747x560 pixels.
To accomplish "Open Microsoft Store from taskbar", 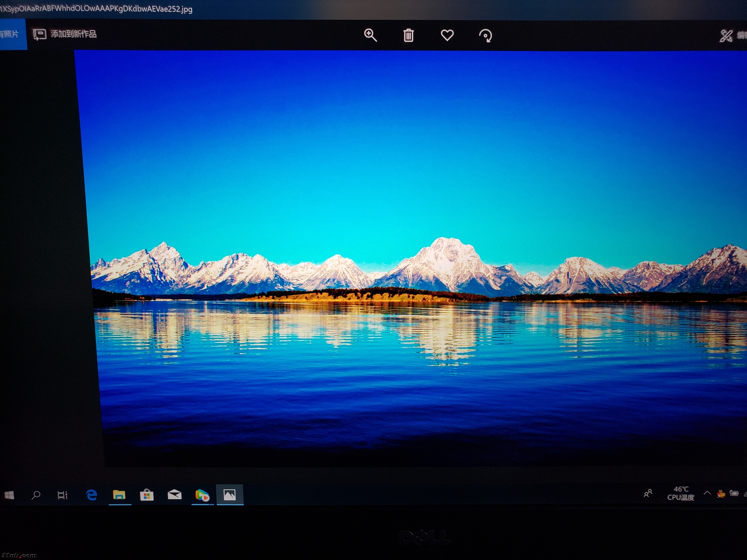I will 147,495.
